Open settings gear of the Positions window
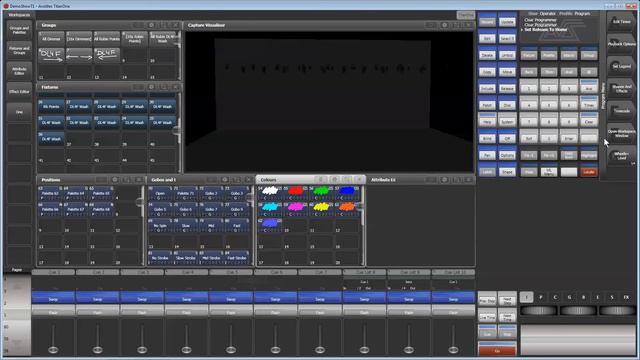The width and height of the screenshot is (640, 360). pos(115,180)
